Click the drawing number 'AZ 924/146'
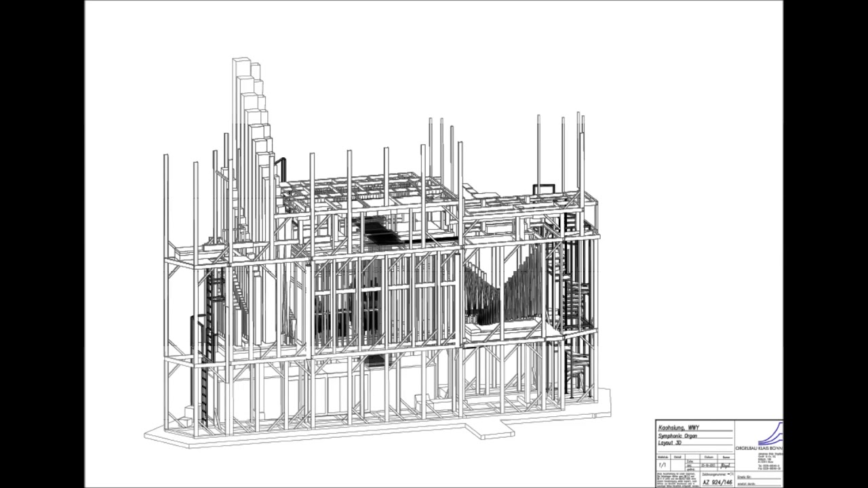The height and width of the screenshot is (488, 868). pyautogui.click(x=717, y=482)
